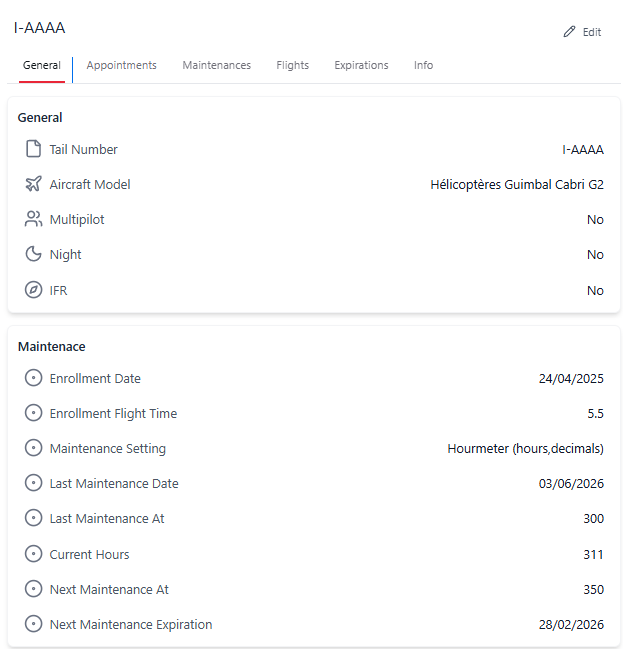623x649 pixels.
Task: Go to the Flights tab
Action: 293,65
